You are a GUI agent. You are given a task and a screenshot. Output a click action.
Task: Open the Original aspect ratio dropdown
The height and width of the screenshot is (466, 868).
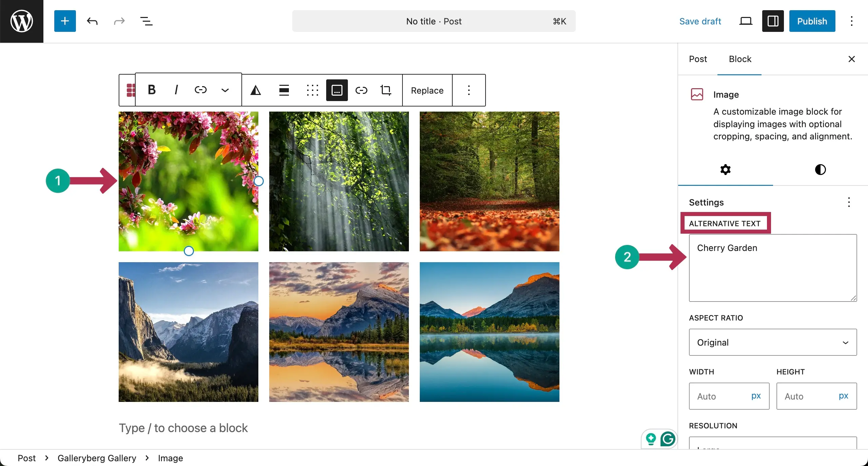point(772,342)
